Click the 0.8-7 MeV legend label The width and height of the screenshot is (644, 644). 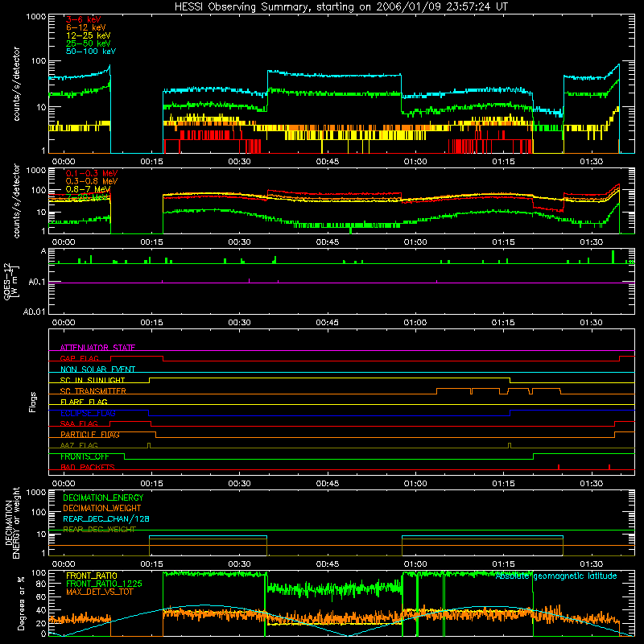(88, 189)
